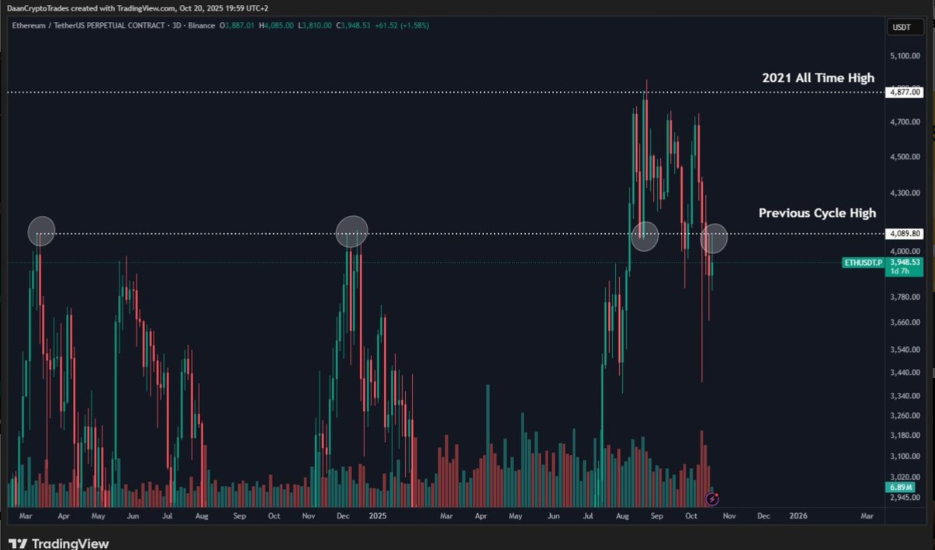The height and width of the screenshot is (550, 935).
Task: Open the USDT currency selector
Action: [x=900, y=27]
